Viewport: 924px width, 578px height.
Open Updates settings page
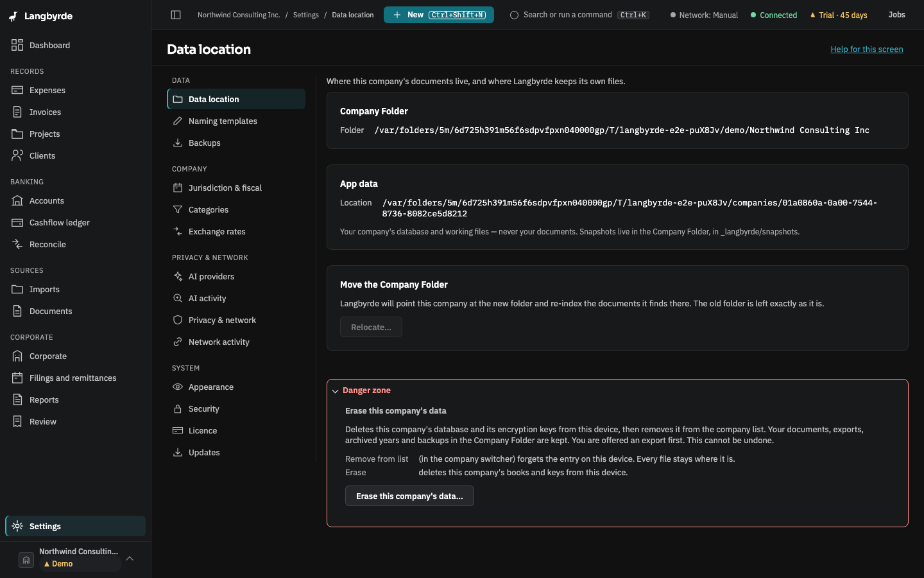(236, 453)
